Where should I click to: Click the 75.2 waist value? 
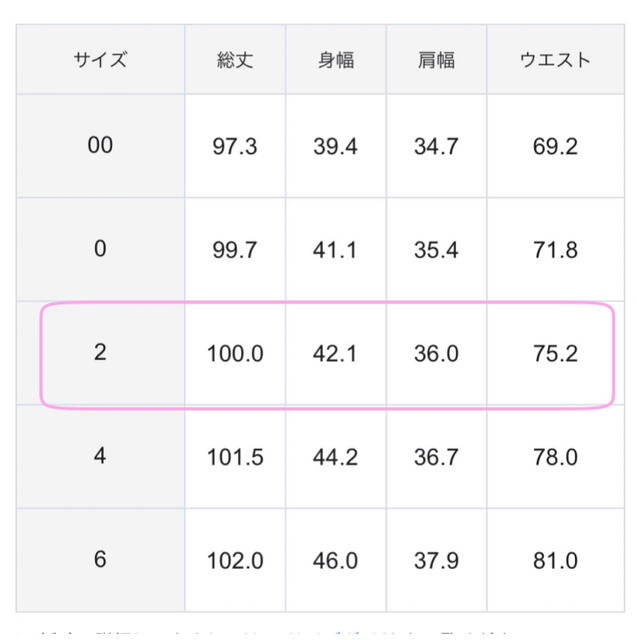556,353
